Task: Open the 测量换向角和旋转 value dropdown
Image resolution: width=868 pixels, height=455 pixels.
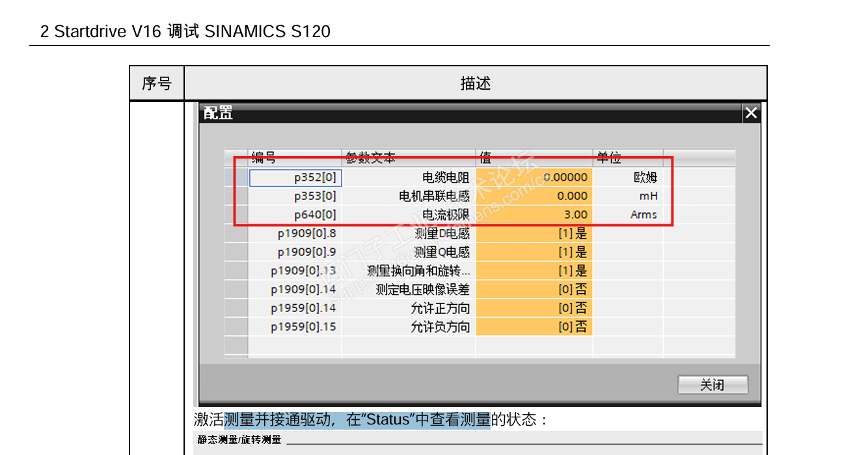Action: click(x=534, y=271)
